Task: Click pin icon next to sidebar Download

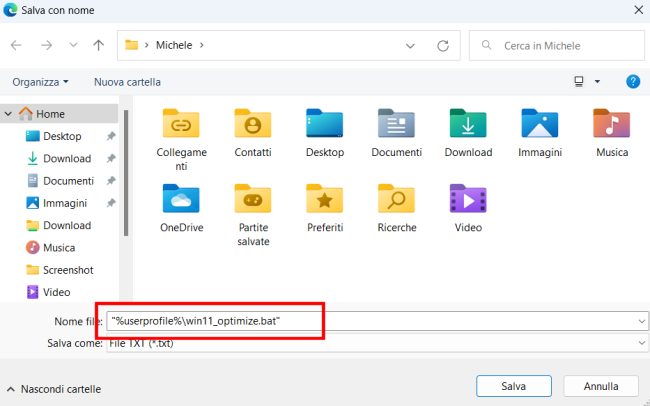Action: pos(111,158)
